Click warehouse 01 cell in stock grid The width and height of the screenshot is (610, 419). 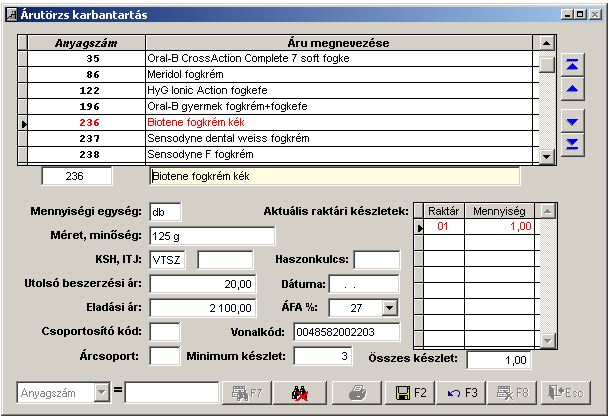click(x=443, y=227)
